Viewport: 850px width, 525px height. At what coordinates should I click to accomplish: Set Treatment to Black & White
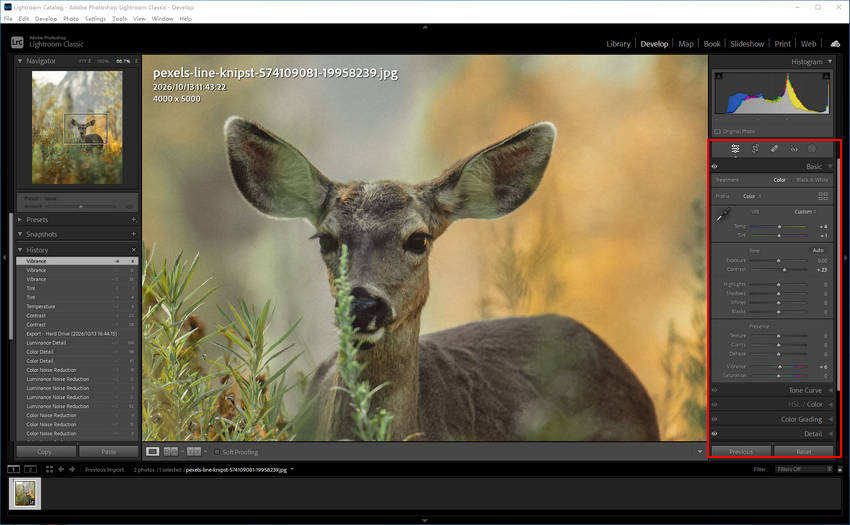(x=812, y=180)
